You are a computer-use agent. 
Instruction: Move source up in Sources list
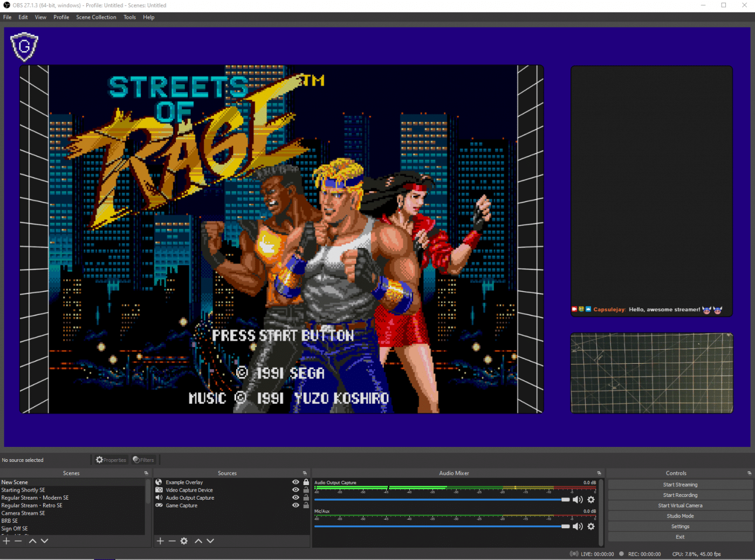[x=198, y=541]
